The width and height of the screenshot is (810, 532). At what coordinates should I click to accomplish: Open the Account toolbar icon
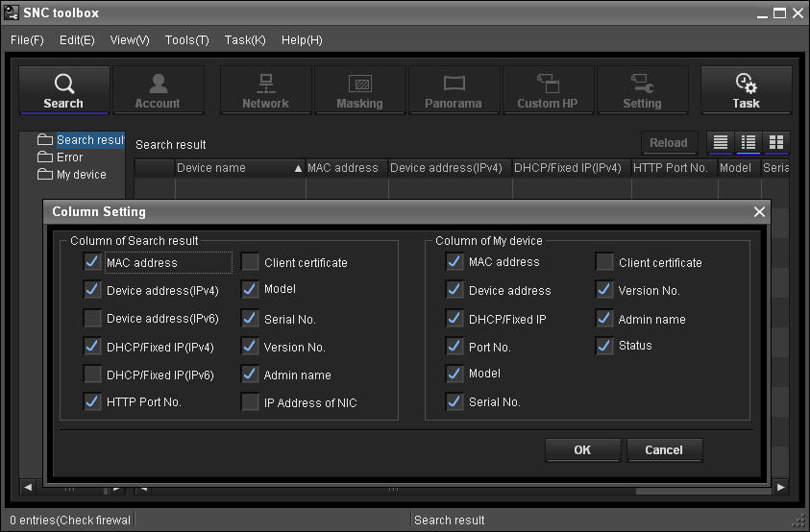[x=158, y=90]
